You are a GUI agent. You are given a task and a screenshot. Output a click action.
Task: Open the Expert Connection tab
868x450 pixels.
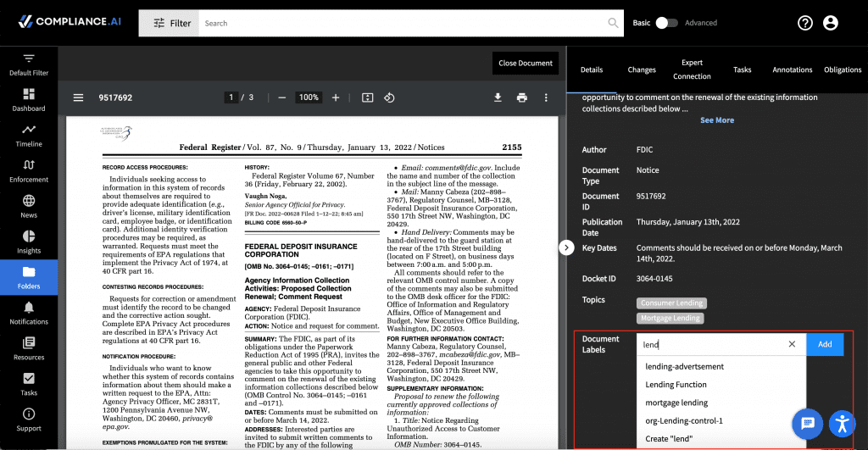pos(692,69)
